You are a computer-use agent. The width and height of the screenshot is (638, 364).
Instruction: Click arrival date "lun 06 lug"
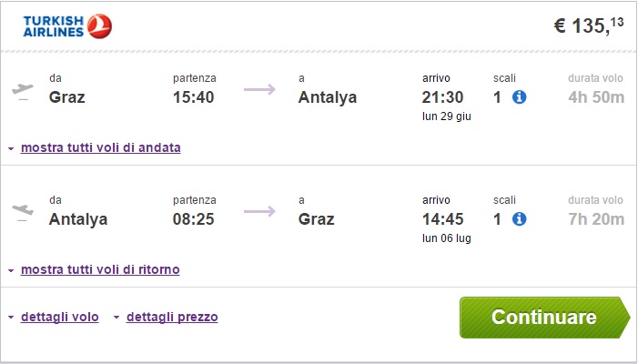point(445,238)
